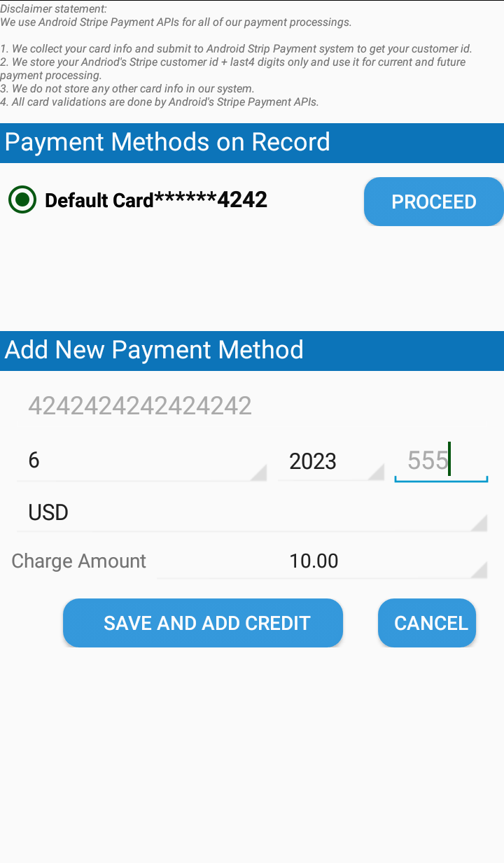Select the Default Card radio button
The image size is (504, 863).
pyautogui.click(x=22, y=200)
